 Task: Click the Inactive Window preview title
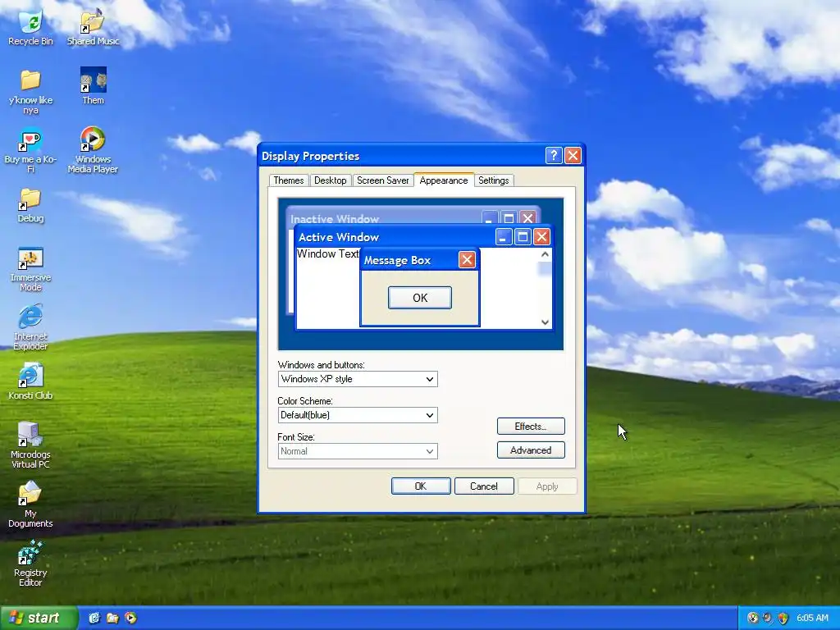point(335,218)
